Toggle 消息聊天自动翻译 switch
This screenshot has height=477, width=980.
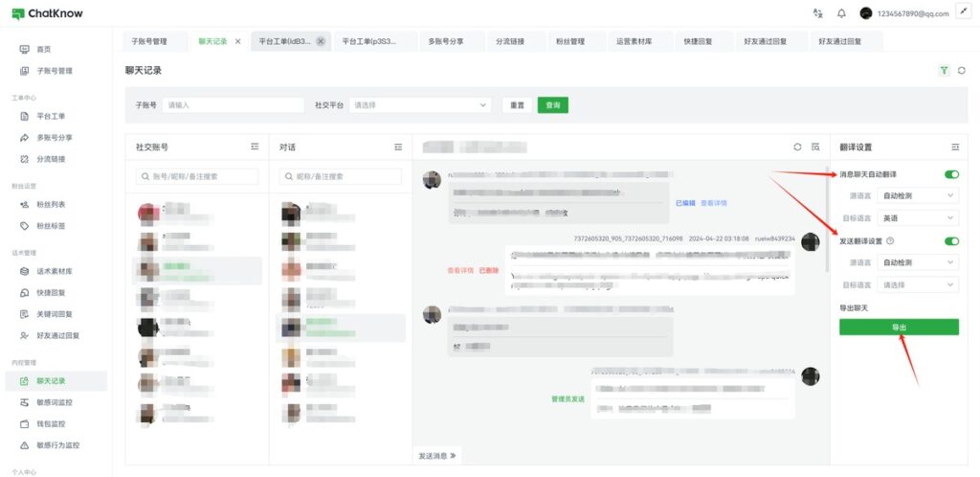(x=951, y=174)
